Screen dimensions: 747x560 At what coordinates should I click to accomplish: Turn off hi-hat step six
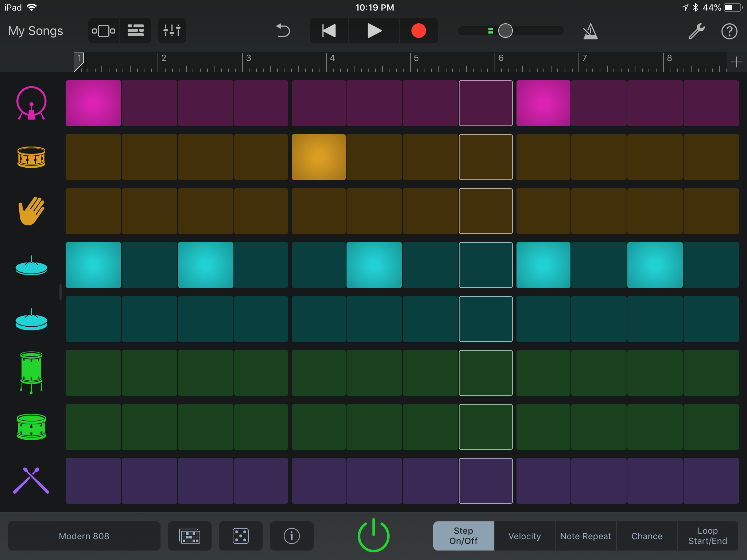click(x=374, y=265)
